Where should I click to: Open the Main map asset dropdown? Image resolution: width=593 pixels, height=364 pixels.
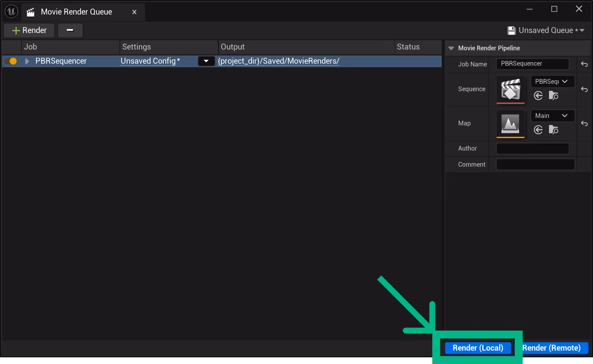point(552,116)
